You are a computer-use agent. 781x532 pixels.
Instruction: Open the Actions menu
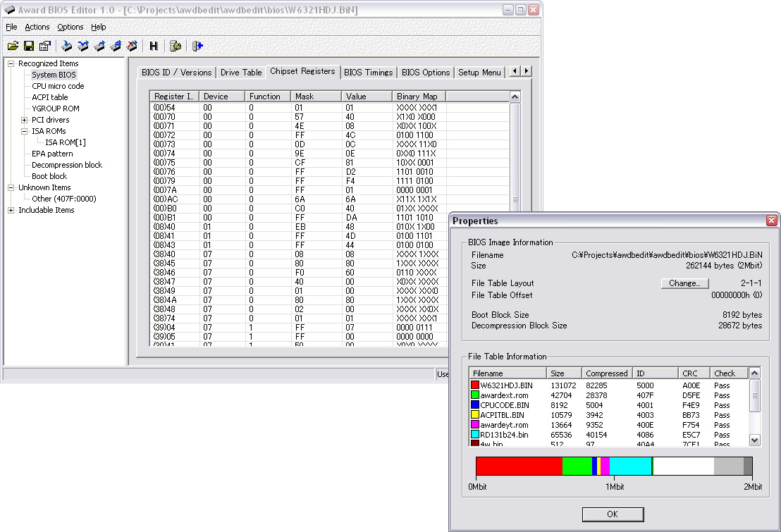[37, 27]
